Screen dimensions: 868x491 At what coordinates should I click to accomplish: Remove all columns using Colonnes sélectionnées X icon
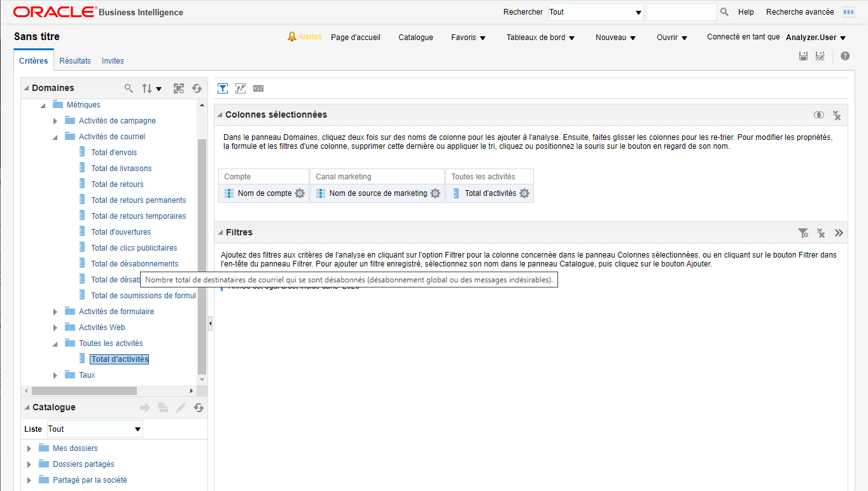[x=837, y=115]
